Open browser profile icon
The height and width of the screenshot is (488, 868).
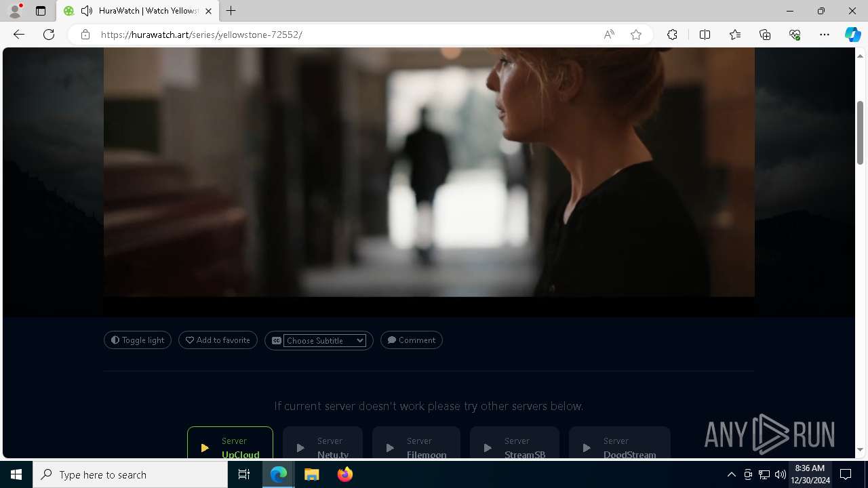pos(15,11)
